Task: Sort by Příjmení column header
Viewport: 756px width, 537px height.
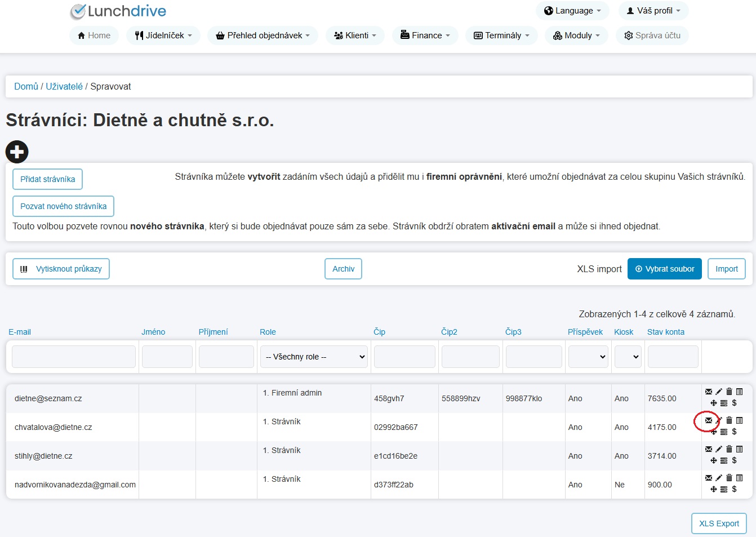Action: [x=213, y=332]
